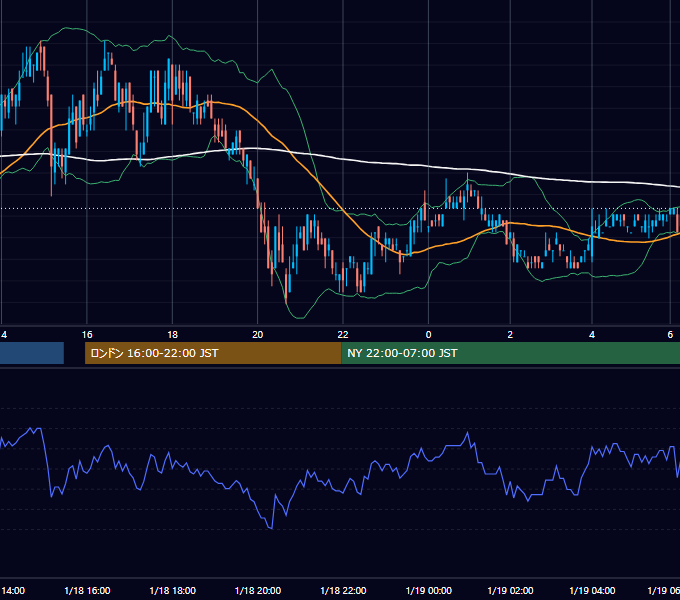The image size is (680, 600).
Task: Click the 1/18 18:00 date label
Action: [173, 590]
